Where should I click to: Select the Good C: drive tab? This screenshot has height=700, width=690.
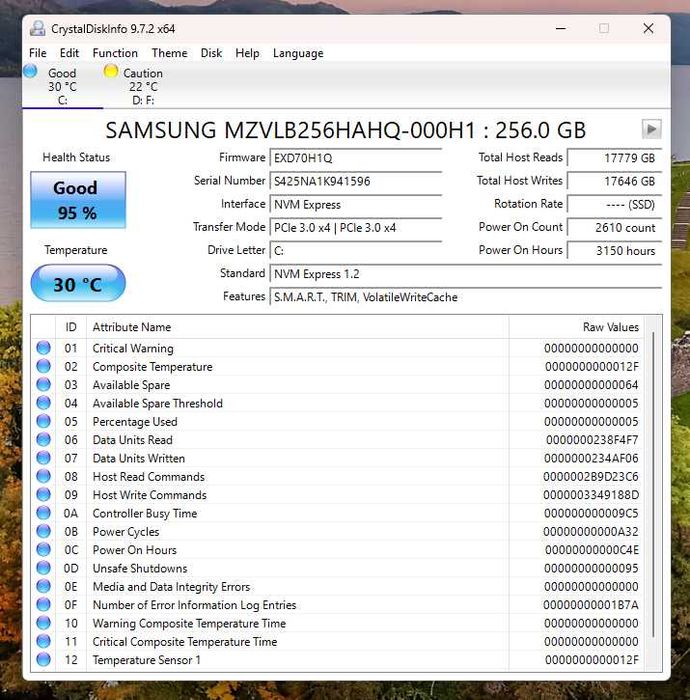(62, 86)
